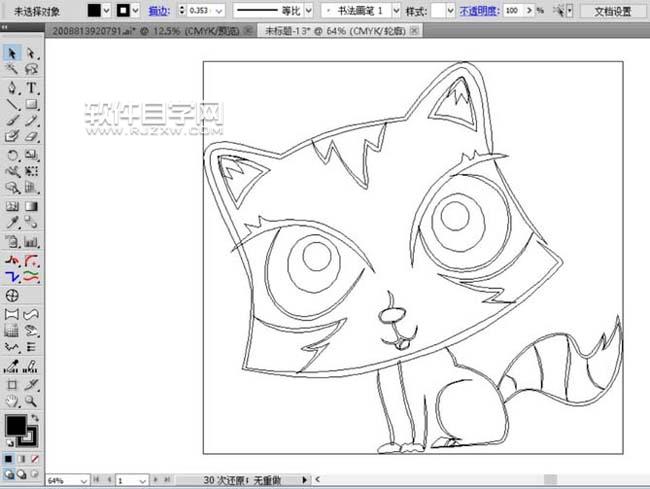The height and width of the screenshot is (489, 650).
Task: Swap fill and stroke colors arrow
Action: [35, 417]
